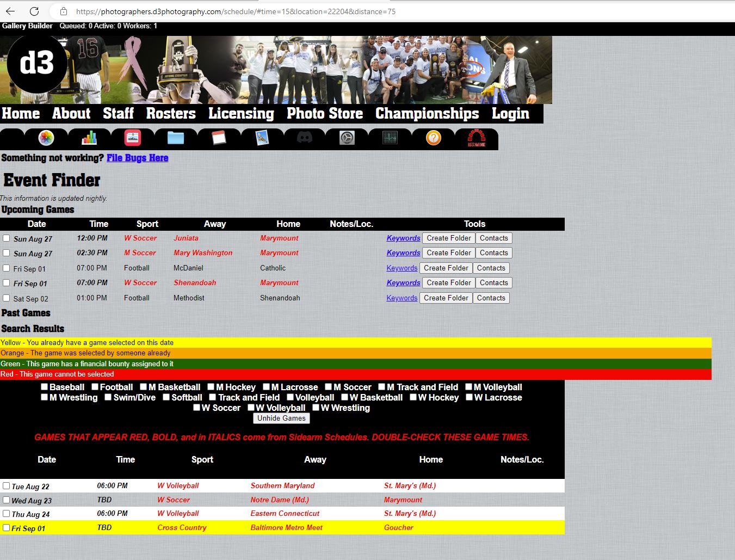This screenshot has width=735, height=560.
Task: Check the W Soccer filter checkbox
Action: pyautogui.click(x=197, y=408)
